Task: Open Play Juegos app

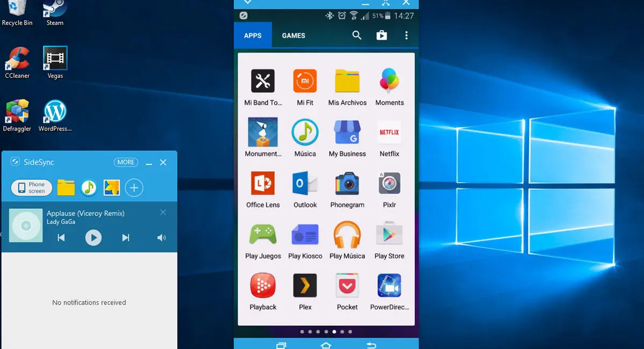Action: [x=263, y=234]
